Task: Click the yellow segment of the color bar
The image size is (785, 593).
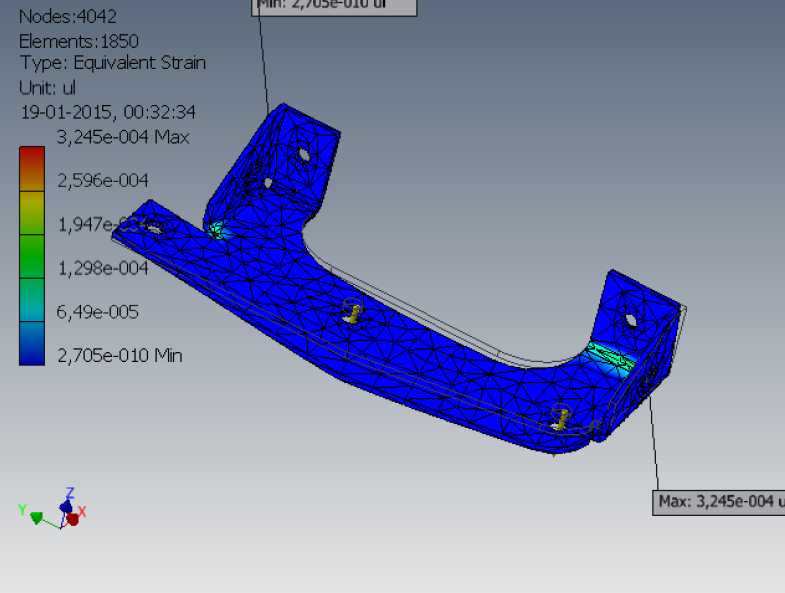Action: click(x=32, y=213)
